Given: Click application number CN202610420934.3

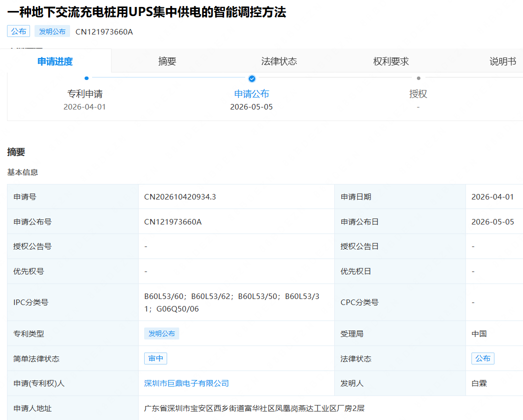Looking at the screenshot, I should (180, 197).
